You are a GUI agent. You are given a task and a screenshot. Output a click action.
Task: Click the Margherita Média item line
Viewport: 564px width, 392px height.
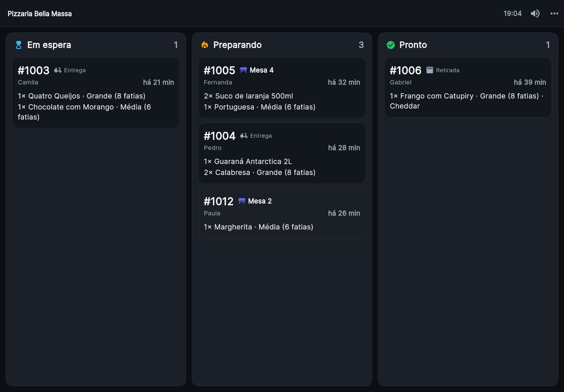pos(258,227)
